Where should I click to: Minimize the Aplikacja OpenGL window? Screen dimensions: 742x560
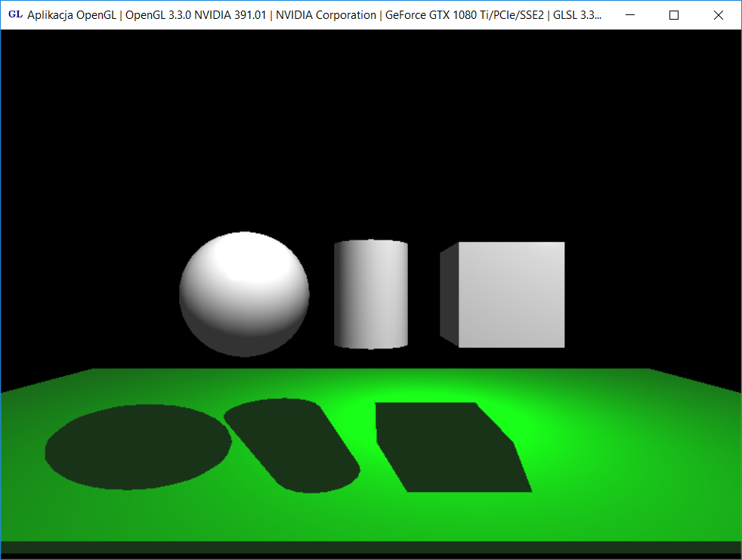pos(629,15)
